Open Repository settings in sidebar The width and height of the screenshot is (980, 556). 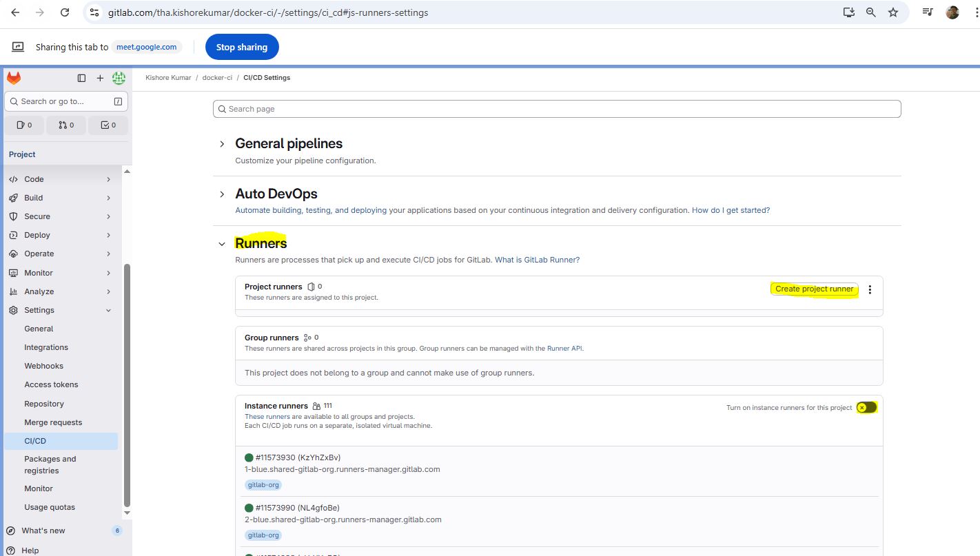[44, 404]
